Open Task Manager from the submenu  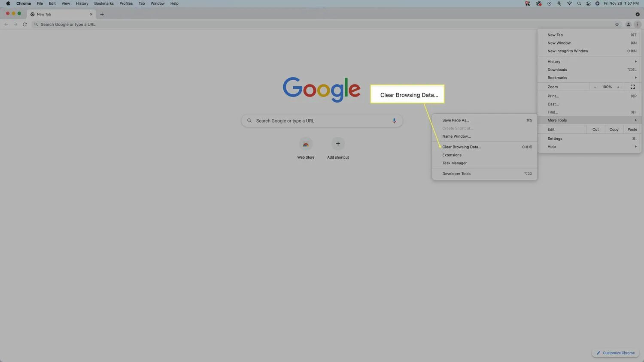(485, 163)
